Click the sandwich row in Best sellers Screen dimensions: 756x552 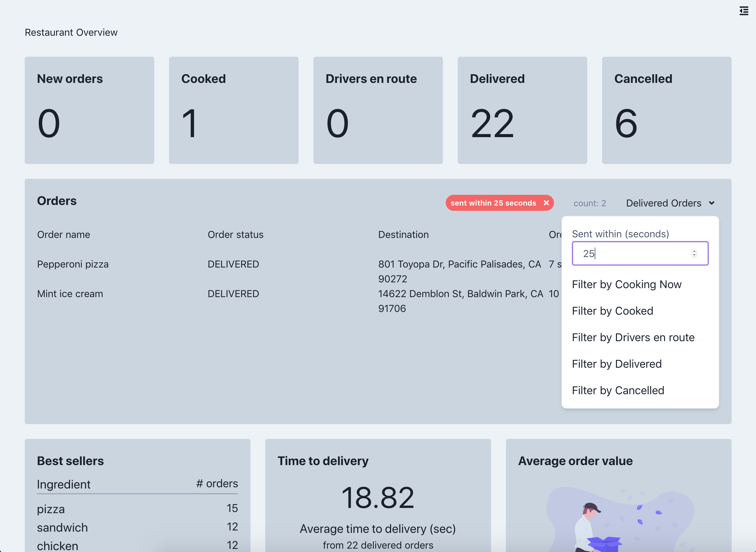tap(138, 527)
